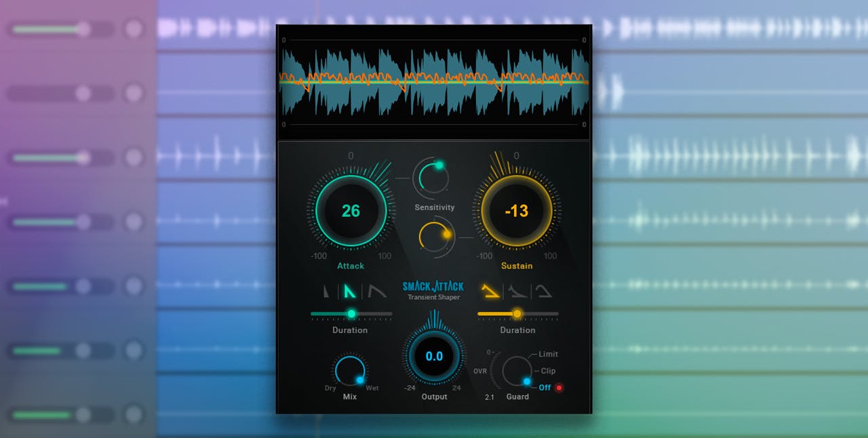Set Guard mode to Limit
868x438 pixels.
coord(548,354)
